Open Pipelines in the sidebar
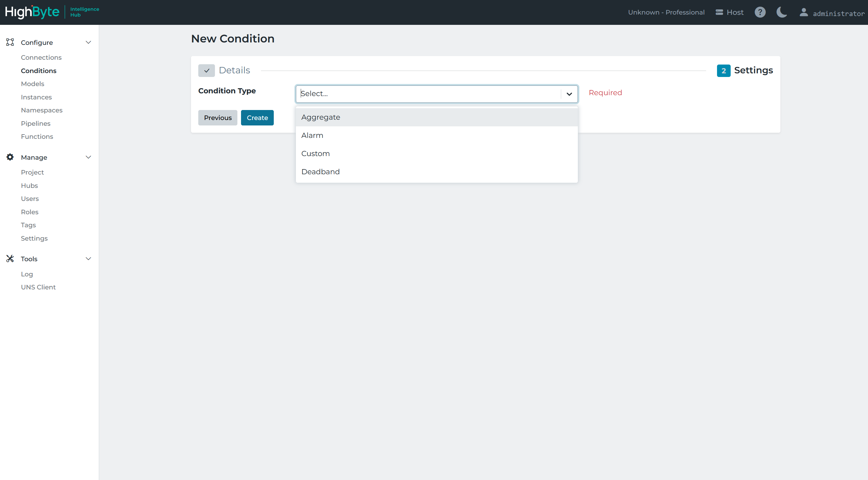This screenshot has height=480, width=868. pos(35,124)
